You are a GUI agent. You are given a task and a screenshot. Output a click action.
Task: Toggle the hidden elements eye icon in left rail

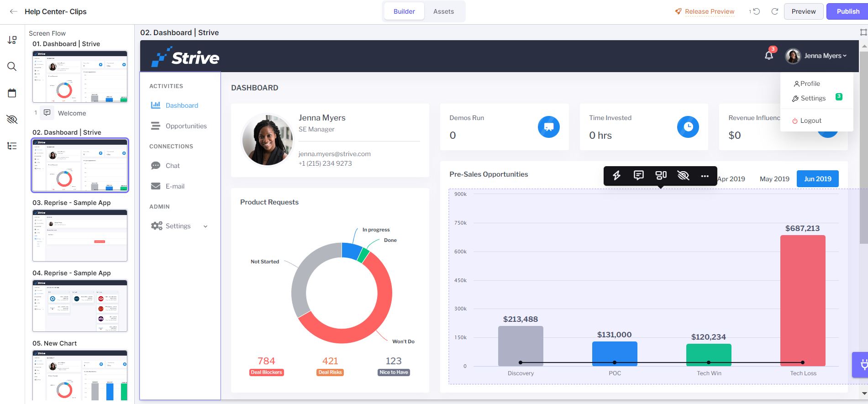[12, 120]
